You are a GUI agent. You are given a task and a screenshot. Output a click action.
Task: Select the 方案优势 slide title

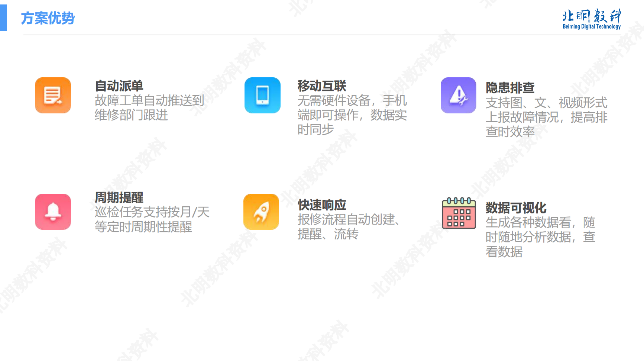point(48,18)
